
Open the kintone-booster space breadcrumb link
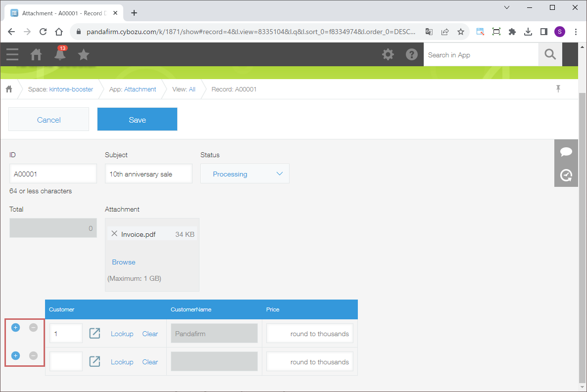(x=71, y=89)
